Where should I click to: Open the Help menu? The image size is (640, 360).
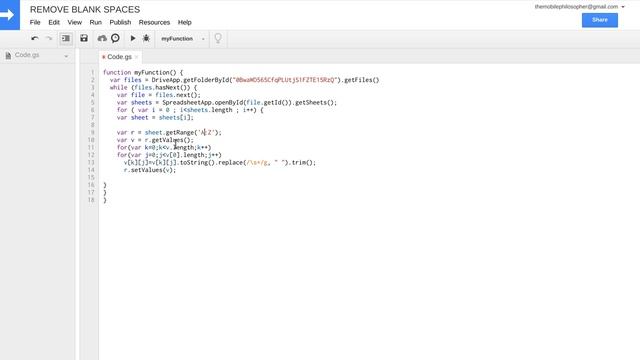184,22
